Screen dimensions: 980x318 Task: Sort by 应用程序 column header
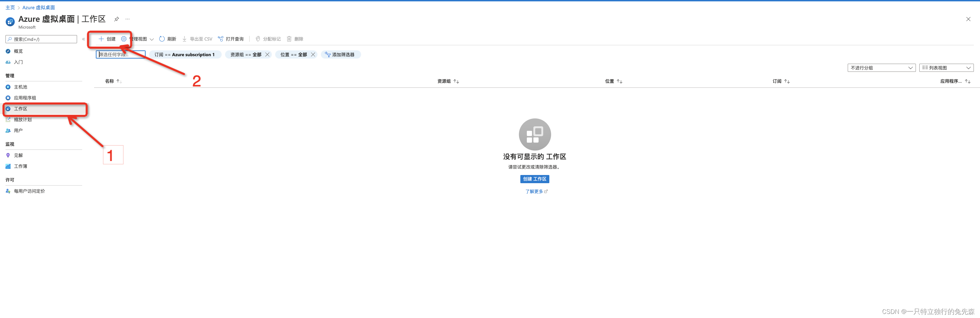tap(955, 81)
